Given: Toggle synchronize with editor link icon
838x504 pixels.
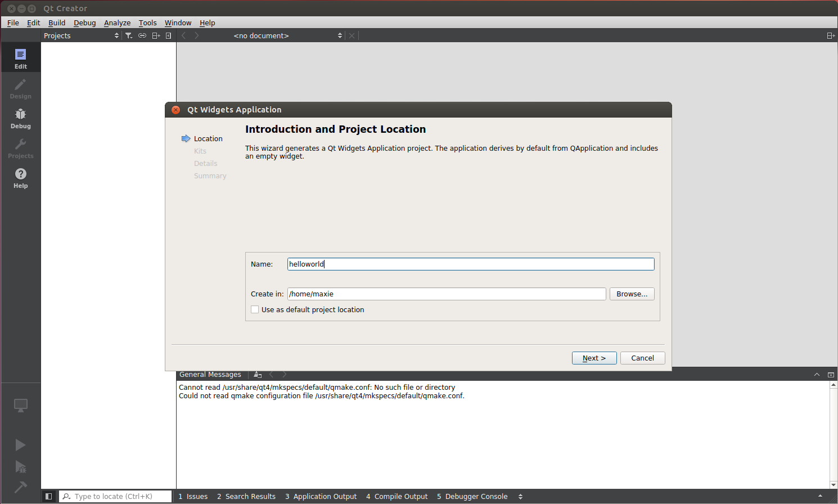Looking at the screenshot, I should pos(142,35).
